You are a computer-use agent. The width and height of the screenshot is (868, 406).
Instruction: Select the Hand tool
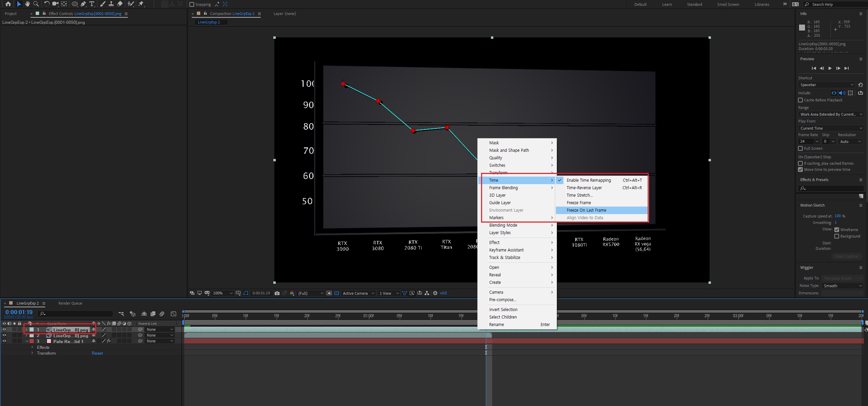[27, 4]
